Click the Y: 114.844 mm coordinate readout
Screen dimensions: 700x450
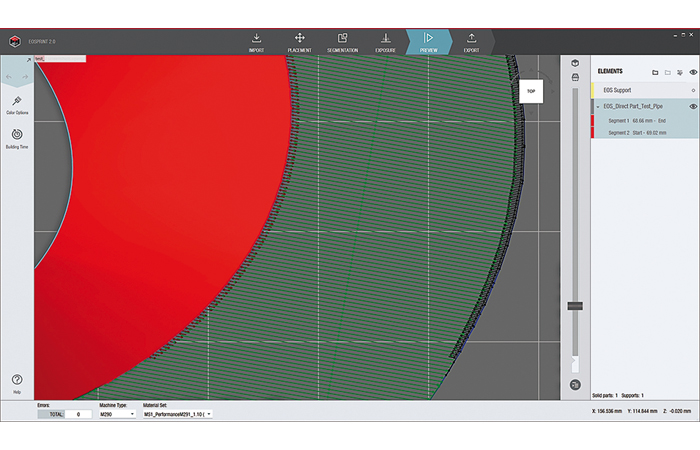point(642,411)
